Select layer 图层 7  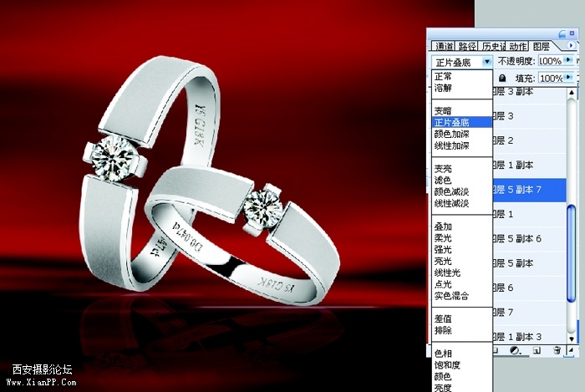click(x=530, y=313)
